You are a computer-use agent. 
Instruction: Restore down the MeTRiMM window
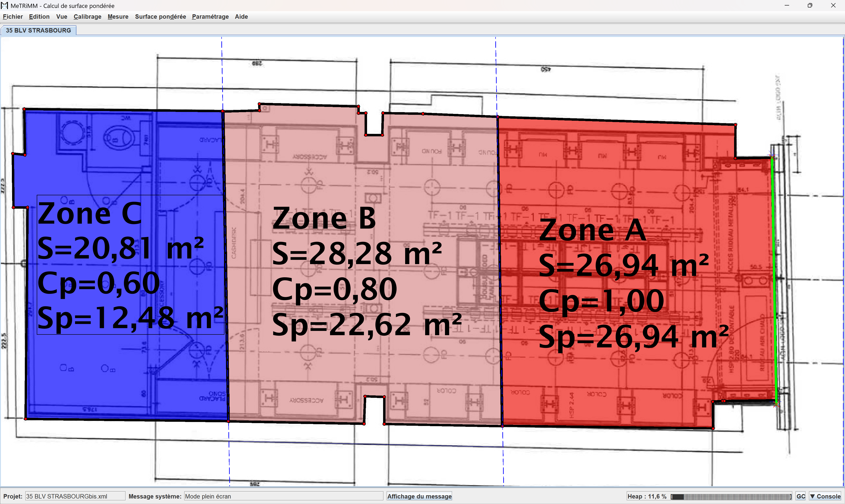(x=810, y=5)
